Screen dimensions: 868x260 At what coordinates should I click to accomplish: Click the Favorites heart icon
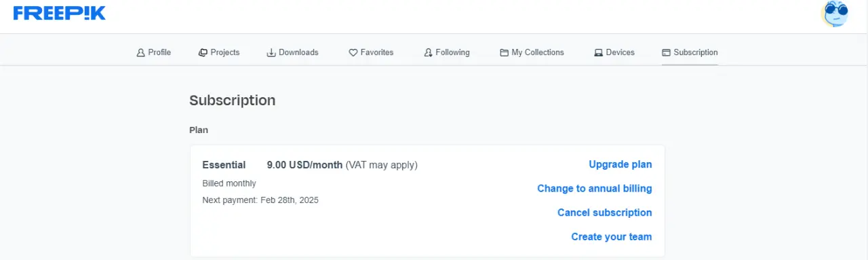tap(353, 52)
